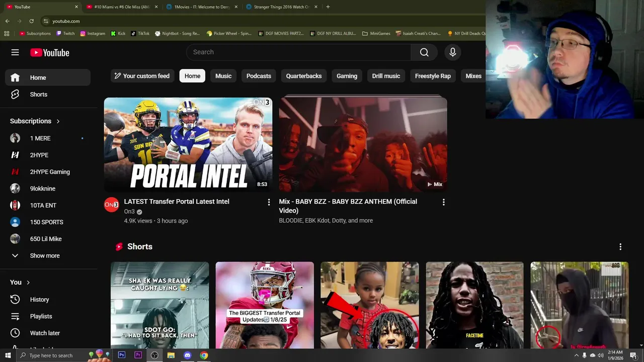Select the Home filter chip

coord(192,76)
